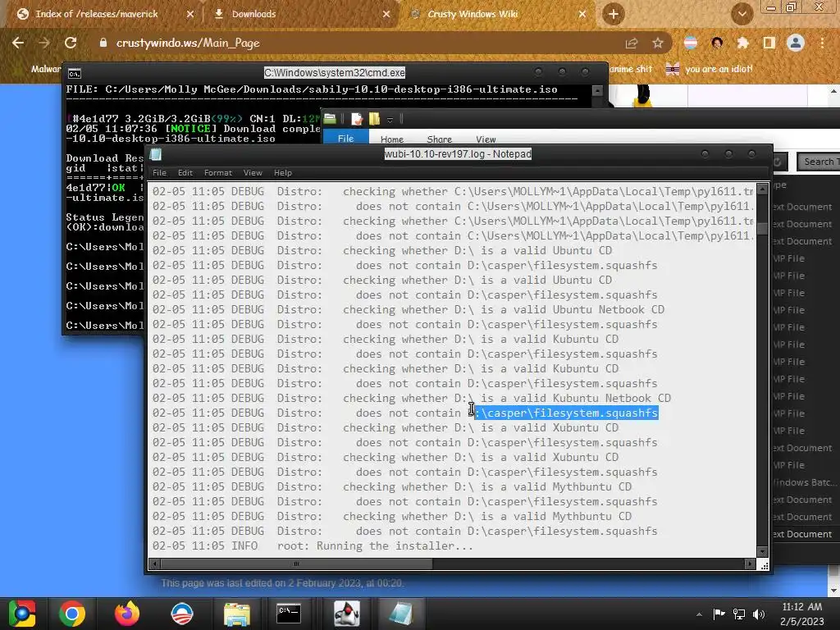Open Chrome profile avatar
Image resolution: width=840 pixels, height=630 pixels.
tap(796, 43)
